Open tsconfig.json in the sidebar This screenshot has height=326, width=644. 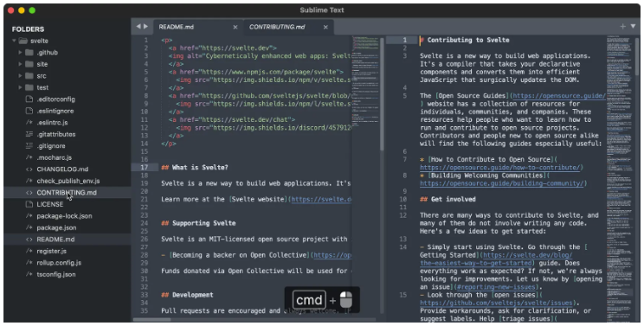[56, 274]
